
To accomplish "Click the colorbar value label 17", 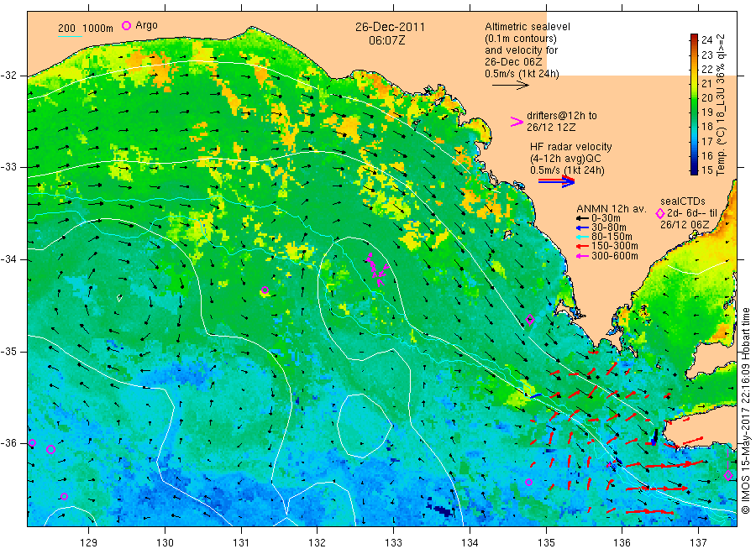I will 706,141.
